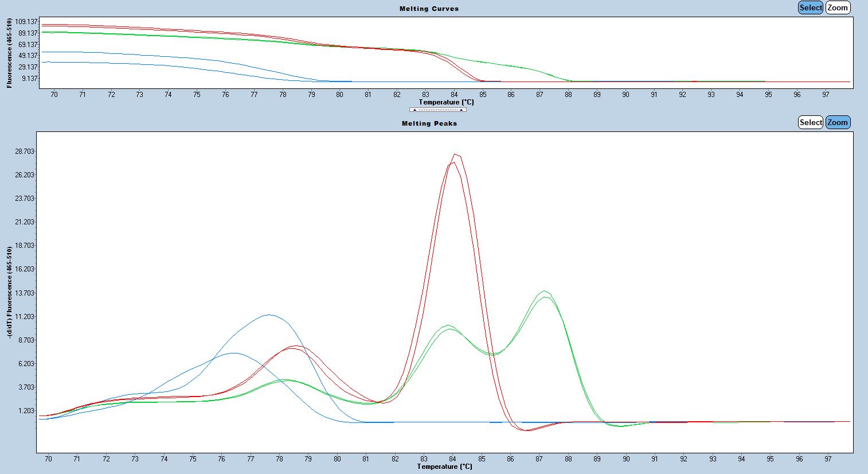This screenshot has height=474, width=868.
Task: Click the Melting Curves Fluorescence y-axis label
Action: 9,53
